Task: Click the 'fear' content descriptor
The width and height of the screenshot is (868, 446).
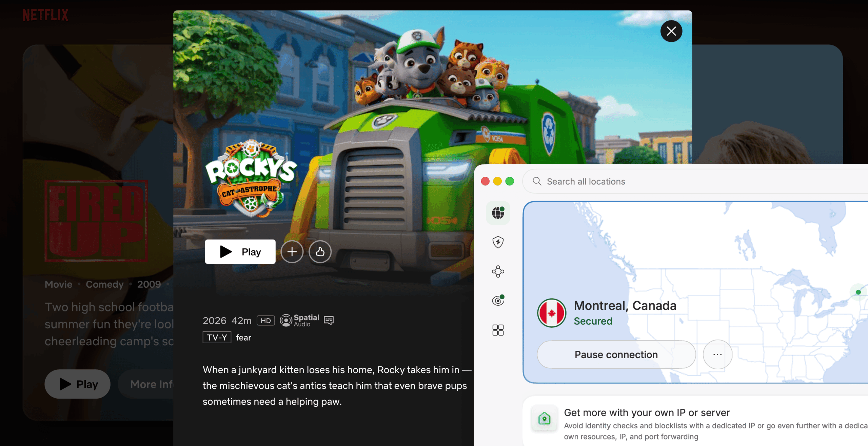Action: coord(243,338)
